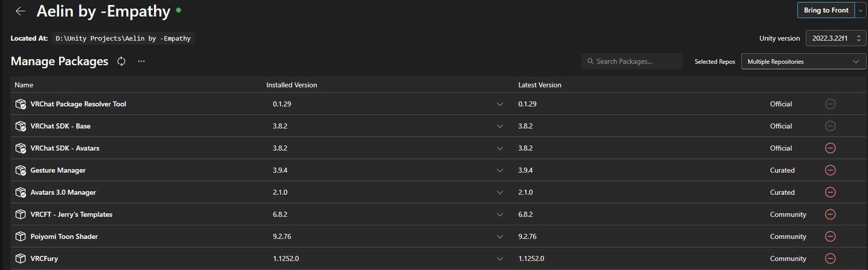Refresh packages with the circular arrow icon
This screenshot has height=270, width=868.
[122, 61]
